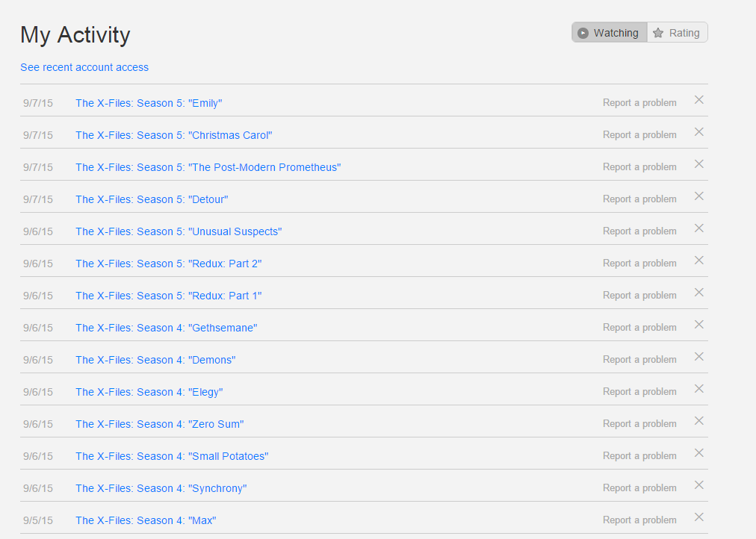Remove "Max" from activity using X icon
Image resolution: width=756 pixels, height=539 pixels.
(x=698, y=517)
